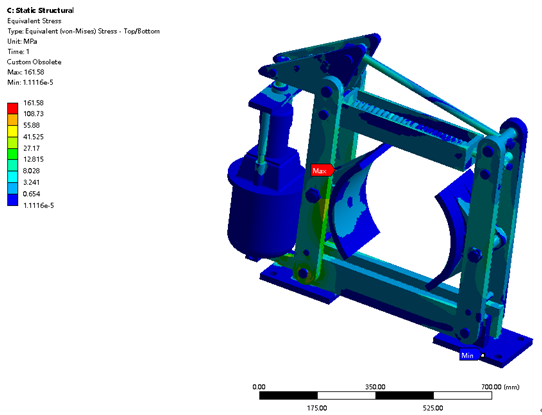Click the 'Custom Obsolete' text
The image size is (542, 415).
pos(34,62)
